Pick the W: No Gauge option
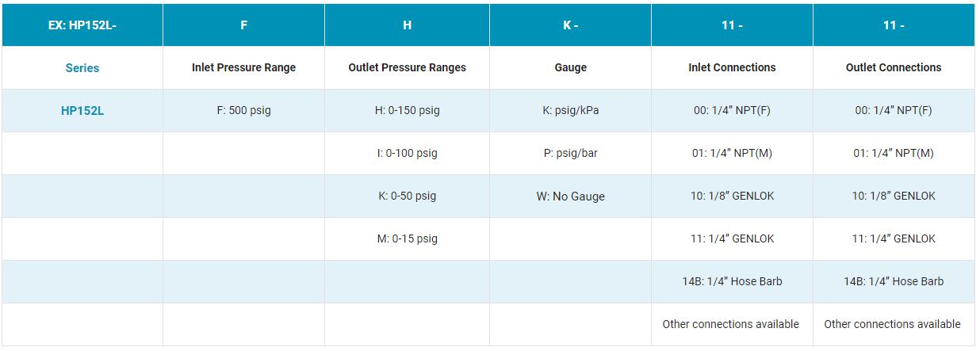The height and width of the screenshot is (351, 980). click(x=570, y=196)
